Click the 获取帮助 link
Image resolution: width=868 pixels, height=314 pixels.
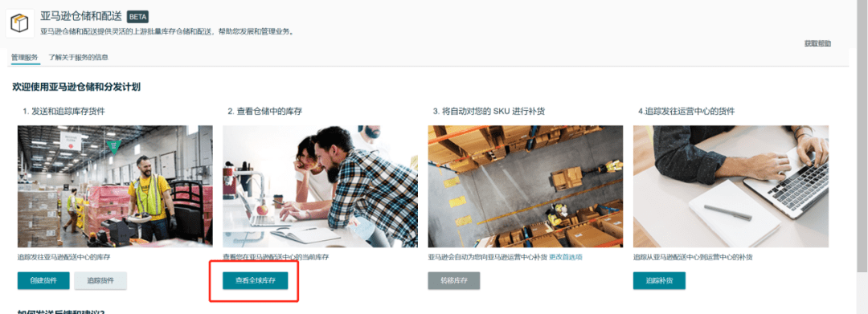(x=817, y=43)
